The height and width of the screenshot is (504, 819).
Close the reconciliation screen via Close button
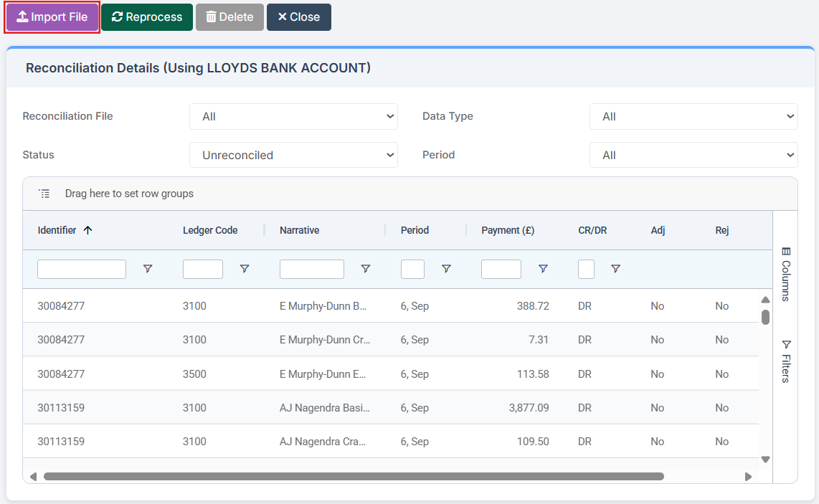tap(298, 16)
